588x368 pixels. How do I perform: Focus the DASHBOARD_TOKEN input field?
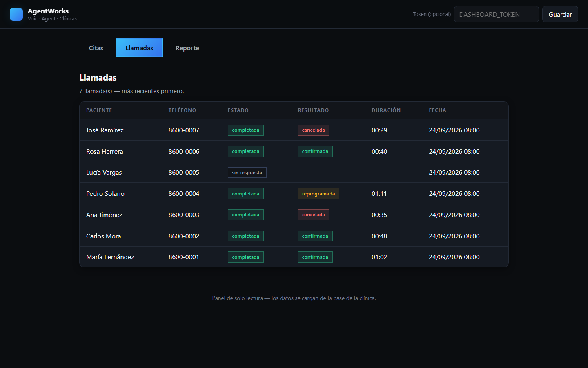coord(497,14)
